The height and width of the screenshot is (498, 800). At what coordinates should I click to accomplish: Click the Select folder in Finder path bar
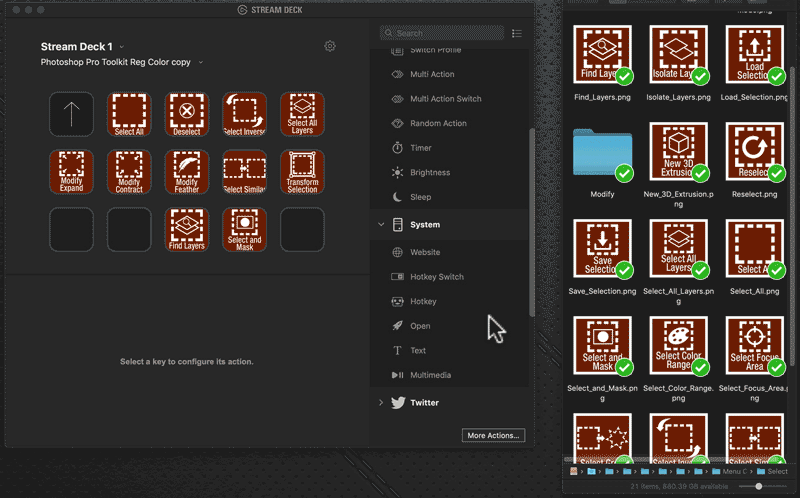[772, 471]
